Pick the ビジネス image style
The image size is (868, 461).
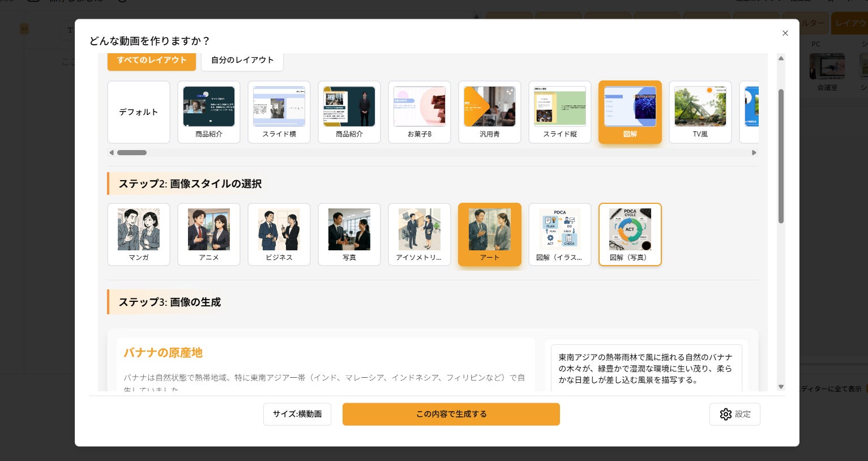(x=279, y=234)
